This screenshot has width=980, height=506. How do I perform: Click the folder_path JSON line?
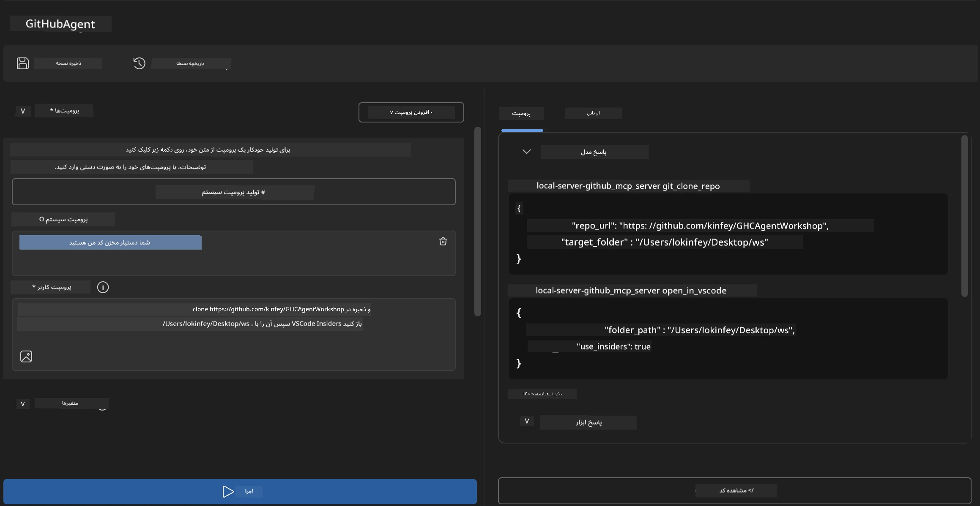pos(699,330)
